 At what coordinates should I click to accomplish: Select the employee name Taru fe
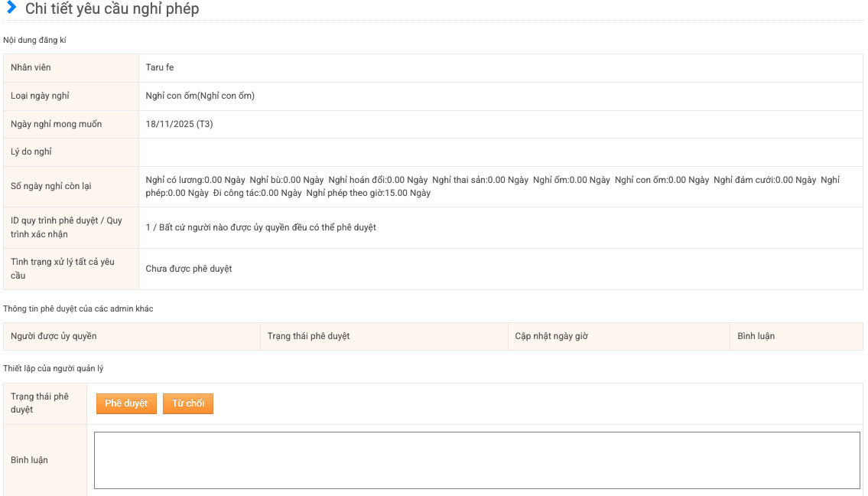(160, 67)
